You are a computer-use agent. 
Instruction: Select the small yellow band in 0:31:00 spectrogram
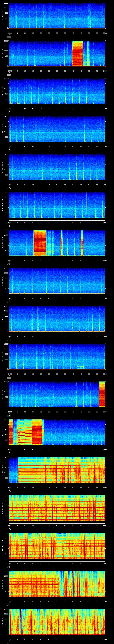coord(80,368)
